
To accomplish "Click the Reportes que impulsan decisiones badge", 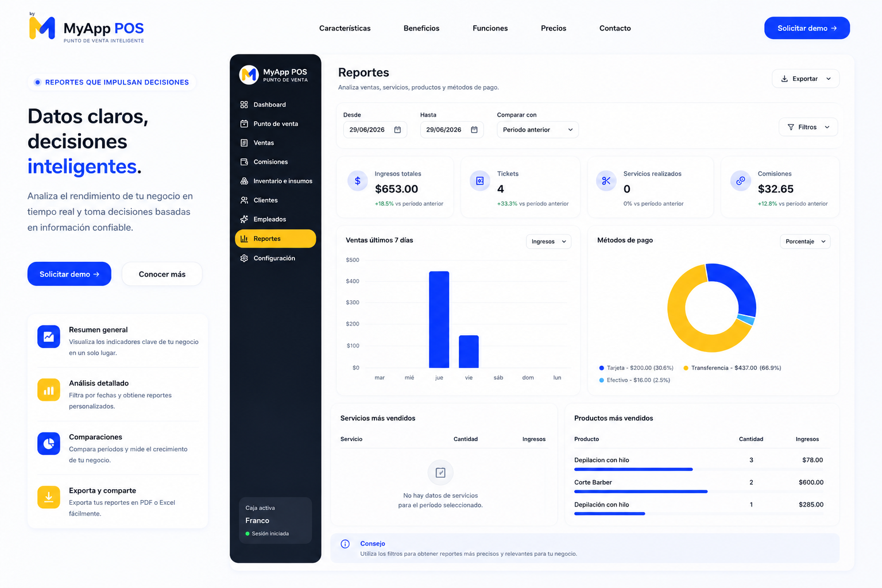I will click(x=111, y=82).
